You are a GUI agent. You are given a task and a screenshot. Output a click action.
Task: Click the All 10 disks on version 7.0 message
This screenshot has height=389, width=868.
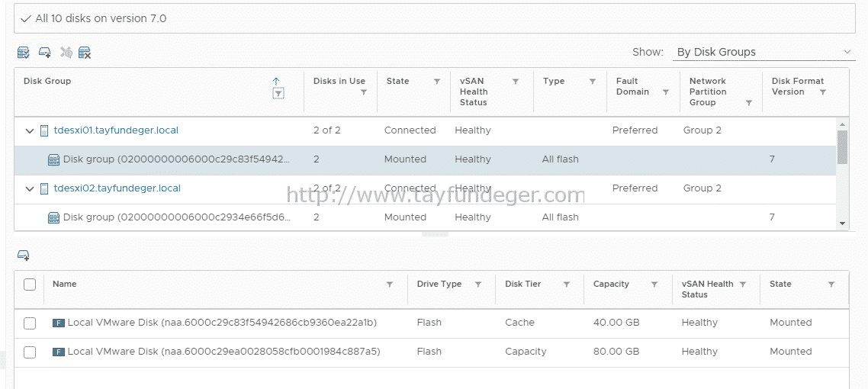coord(101,18)
